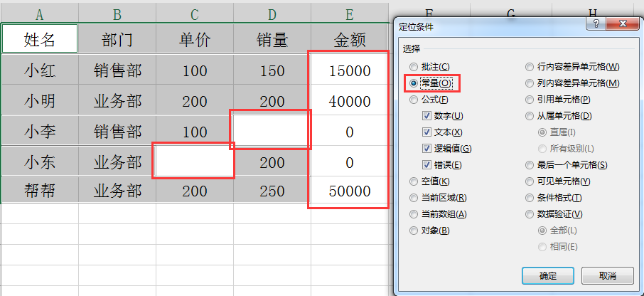644x296 pixels.
Task: Uncheck the 文本(X) checkbox
Action: click(x=442, y=132)
